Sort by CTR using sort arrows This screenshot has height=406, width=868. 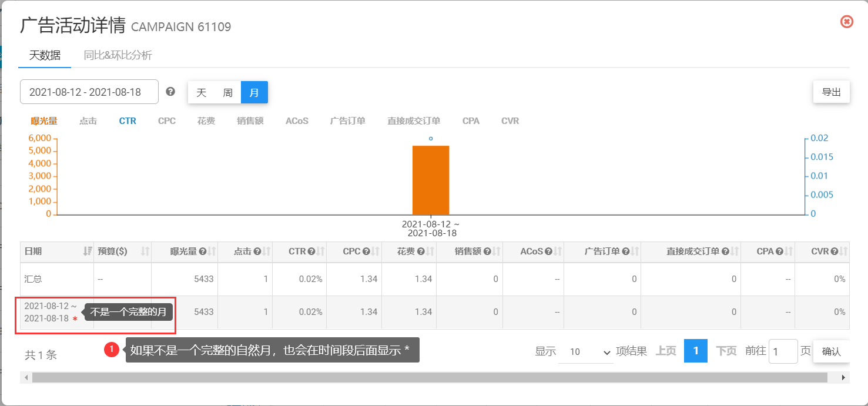[321, 251]
